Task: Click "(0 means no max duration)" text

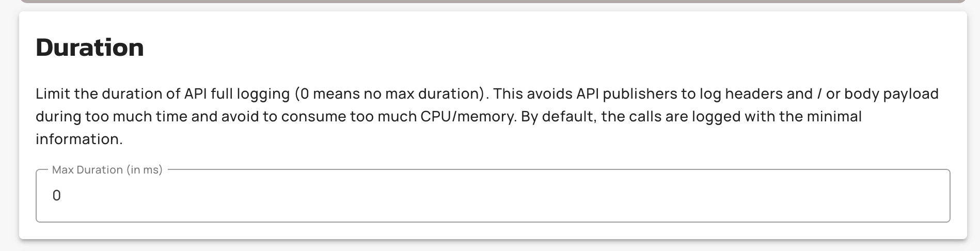Action: pos(391,94)
